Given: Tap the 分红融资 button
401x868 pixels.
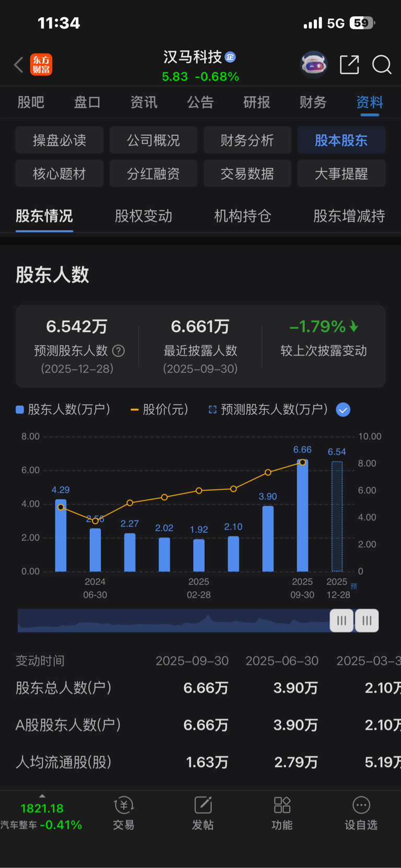Looking at the screenshot, I should (154, 173).
